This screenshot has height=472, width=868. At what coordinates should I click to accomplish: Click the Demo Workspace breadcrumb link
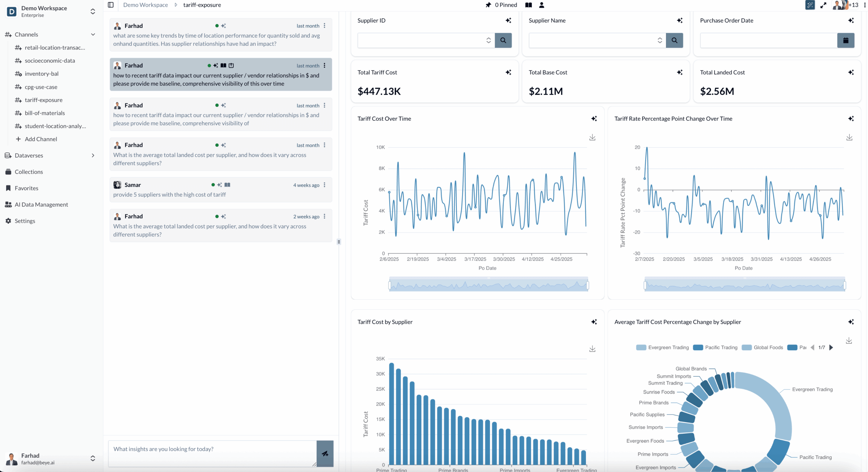[145, 5]
